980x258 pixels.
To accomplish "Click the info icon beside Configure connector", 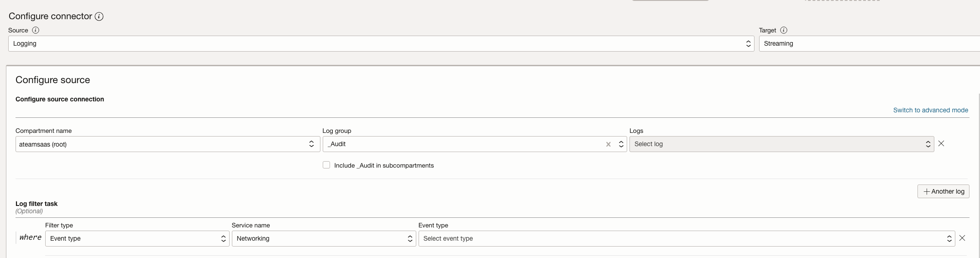I will [99, 16].
